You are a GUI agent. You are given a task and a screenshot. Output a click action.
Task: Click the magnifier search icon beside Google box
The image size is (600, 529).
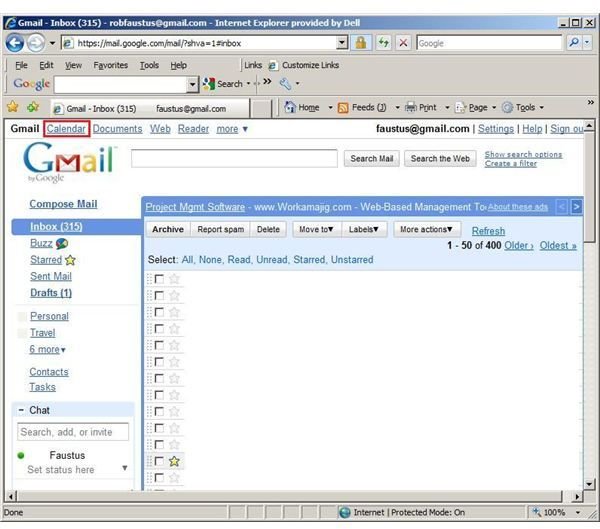(x=574, y=42)
